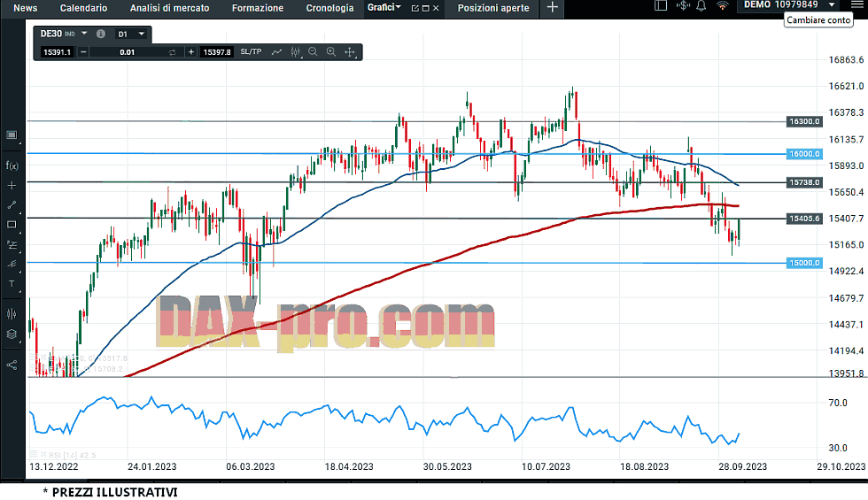Activate the chart pan/move tool
The image size is (868, 500).
(350, 52)
